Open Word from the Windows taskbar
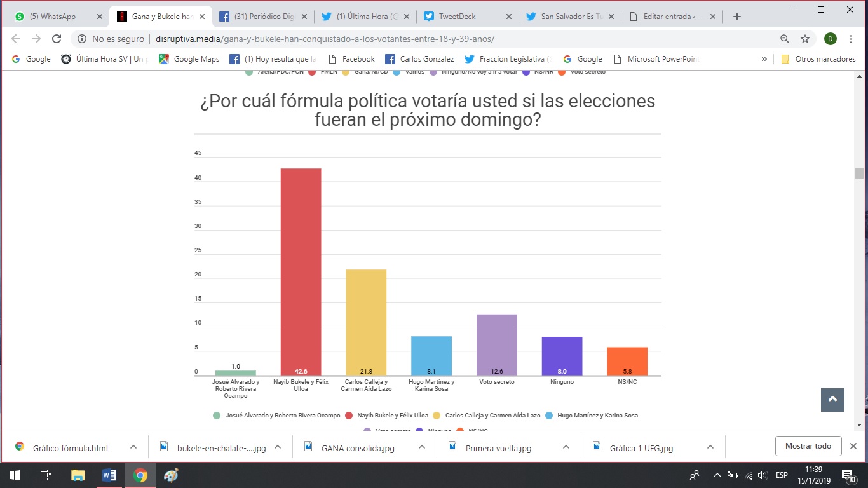The width and height of the screenshot is (868, 488). tap(109, 475)
